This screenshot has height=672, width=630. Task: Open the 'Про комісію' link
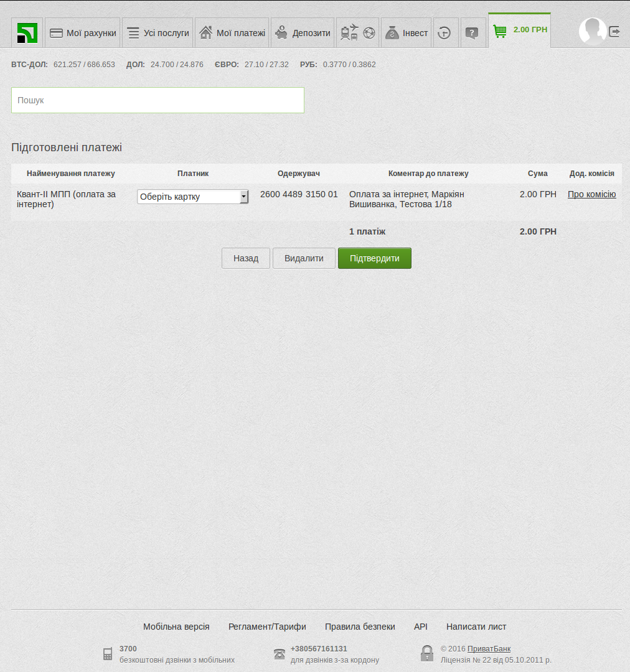pos(591,194)
